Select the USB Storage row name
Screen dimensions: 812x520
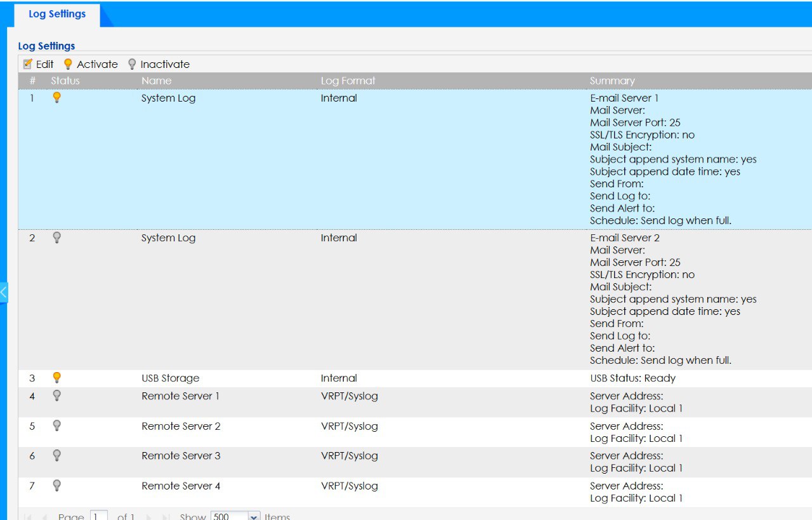tap(170, 378)
